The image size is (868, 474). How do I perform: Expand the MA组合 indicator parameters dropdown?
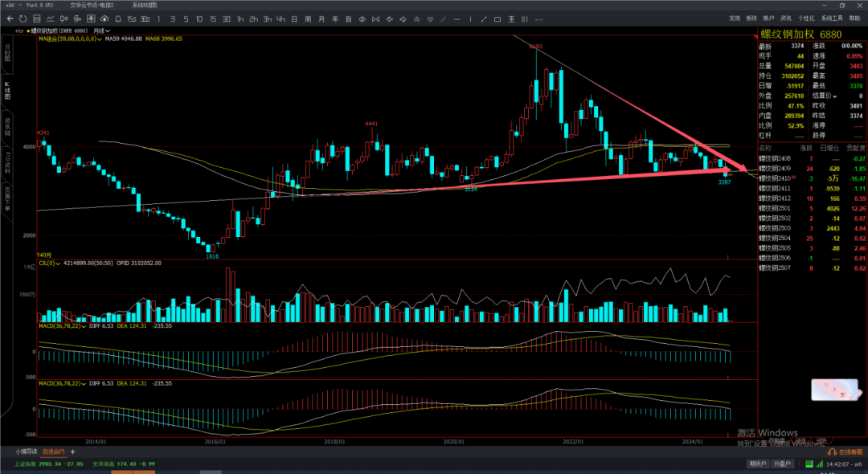click(99, 38)
